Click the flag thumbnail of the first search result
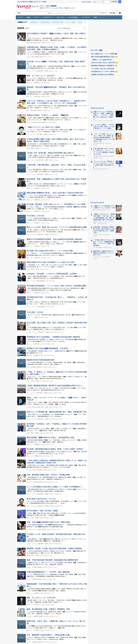Image resolution: width=138 pixels, height=644 pixels. pos(21,37)
